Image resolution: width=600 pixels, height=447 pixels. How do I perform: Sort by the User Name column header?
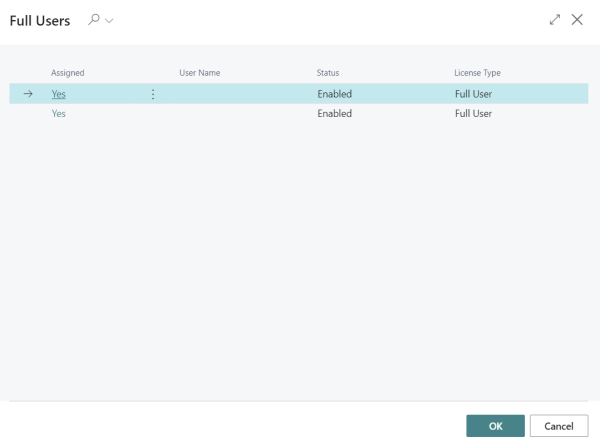199,73
